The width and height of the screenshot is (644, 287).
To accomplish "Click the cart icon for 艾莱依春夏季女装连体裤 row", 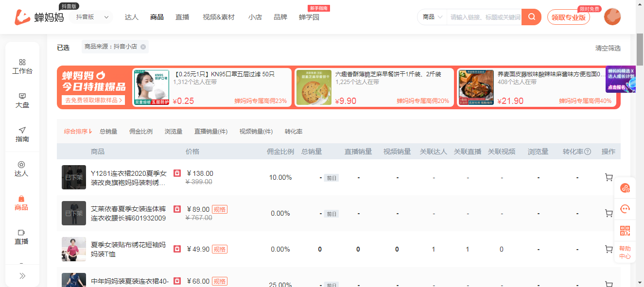I will tap(609, 213).
